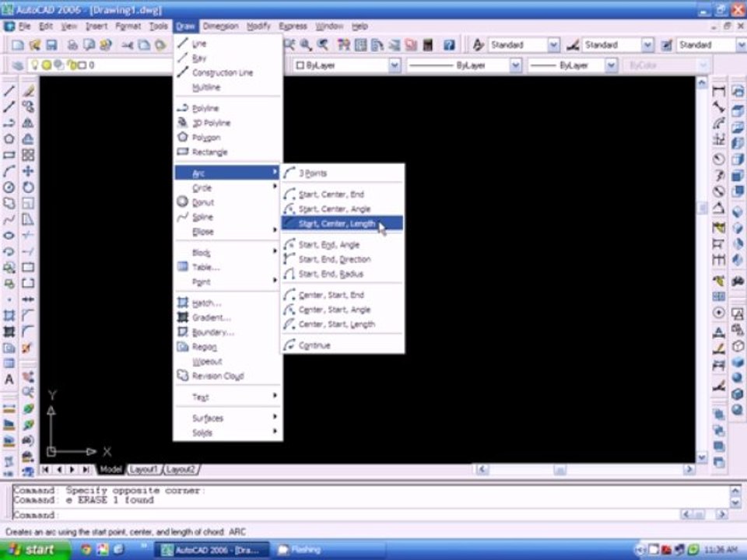Click the Text Style icon beside Standard
Viewport: 747px width, 560px height.
click(478, 45)
